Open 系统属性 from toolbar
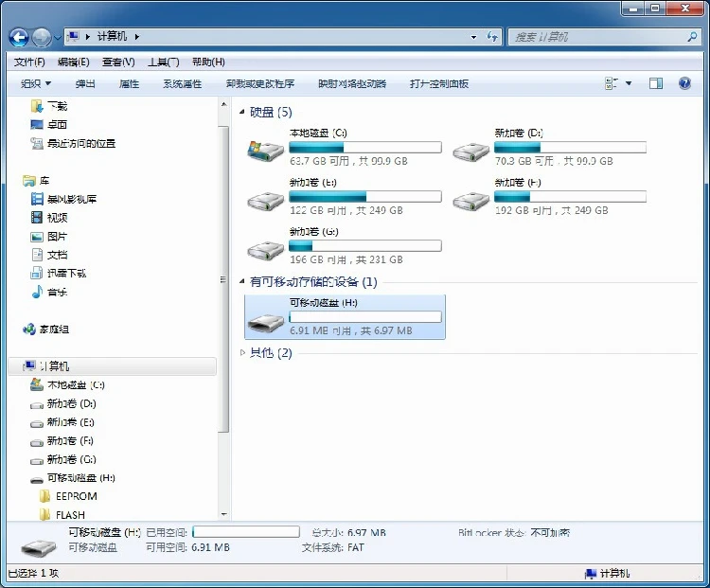Screen dimensions: 710x588 coord(183,84)
